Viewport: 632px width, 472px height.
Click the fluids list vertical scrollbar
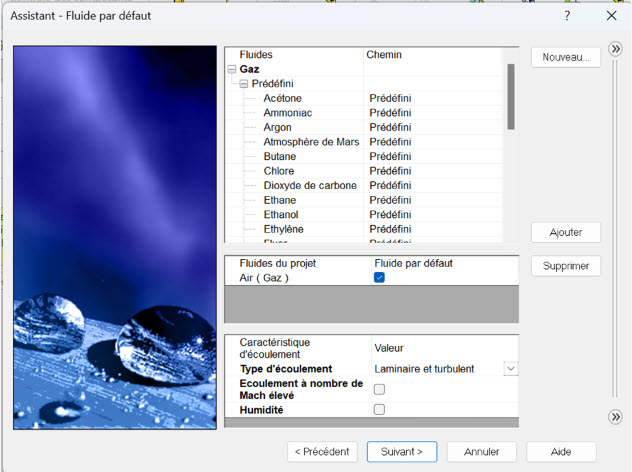coord(511,97)
